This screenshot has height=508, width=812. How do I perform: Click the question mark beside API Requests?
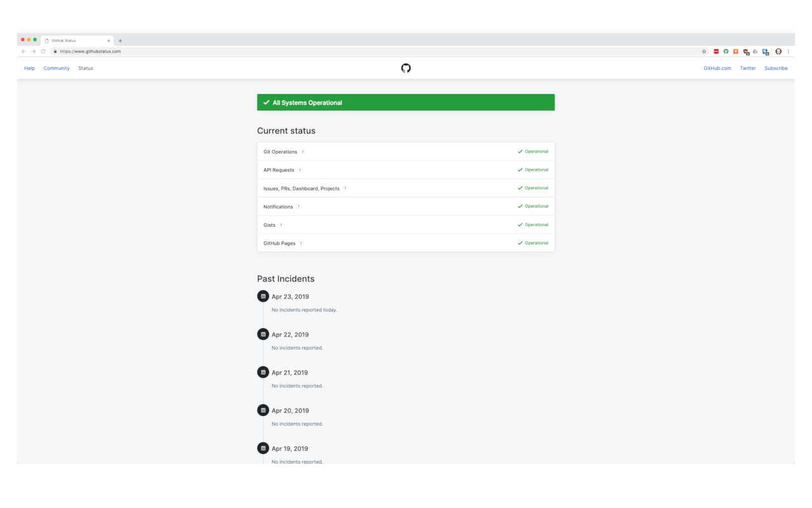pyautogui.click(x=299, y=170)
